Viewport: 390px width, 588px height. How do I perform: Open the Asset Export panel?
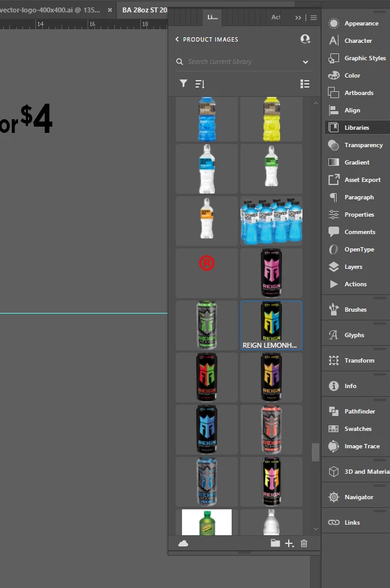click(356, 179)
